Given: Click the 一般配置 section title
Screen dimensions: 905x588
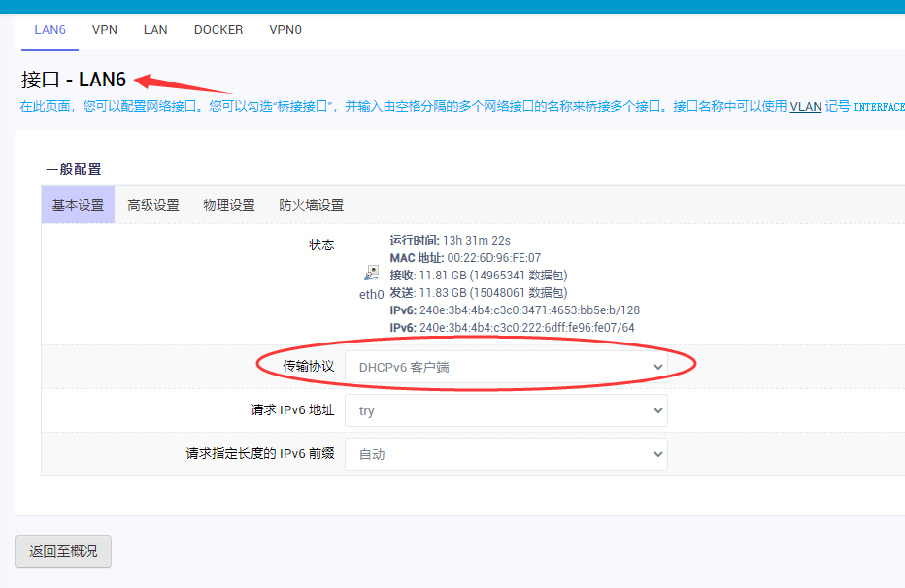Looking at the screenshot, I should pyautogui.click(x=74, y=169).
